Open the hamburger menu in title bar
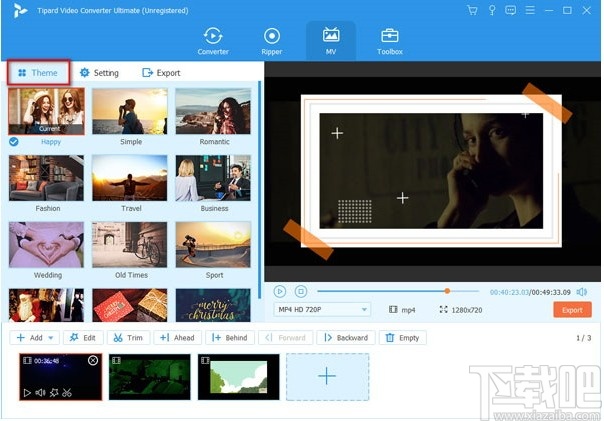604x421 pixels. [530, 10]
